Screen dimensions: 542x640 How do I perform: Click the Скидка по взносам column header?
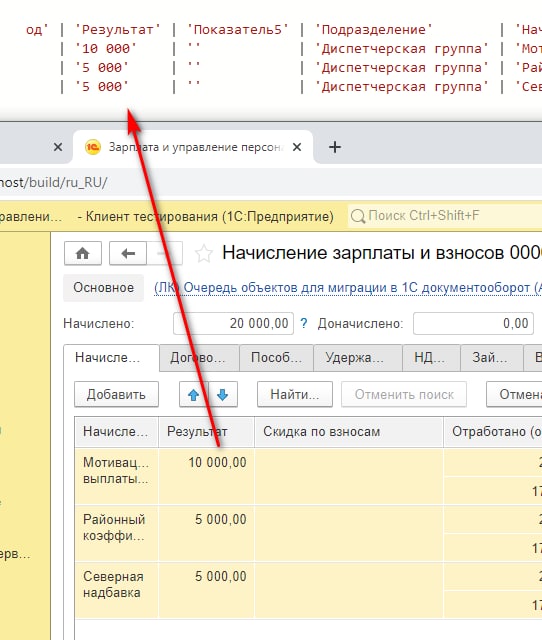pyautogui.click(x=349, y=432)
